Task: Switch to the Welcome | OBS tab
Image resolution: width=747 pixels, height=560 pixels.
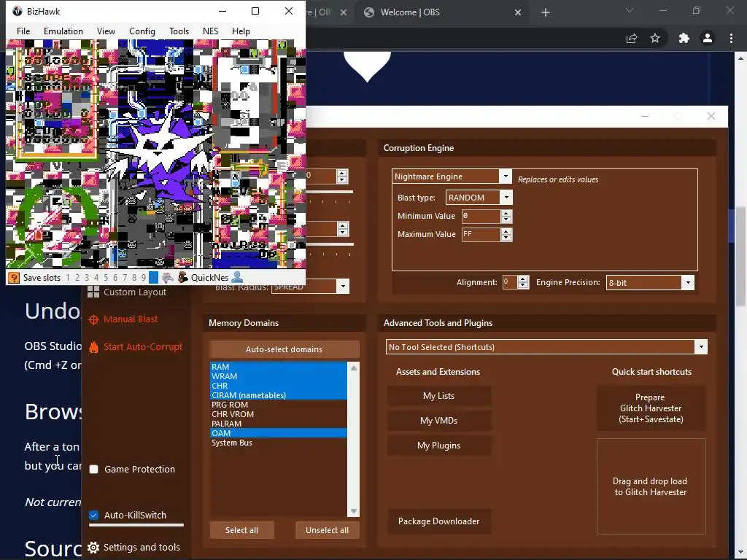Action: pyautogui.click(x=443, y=12)
